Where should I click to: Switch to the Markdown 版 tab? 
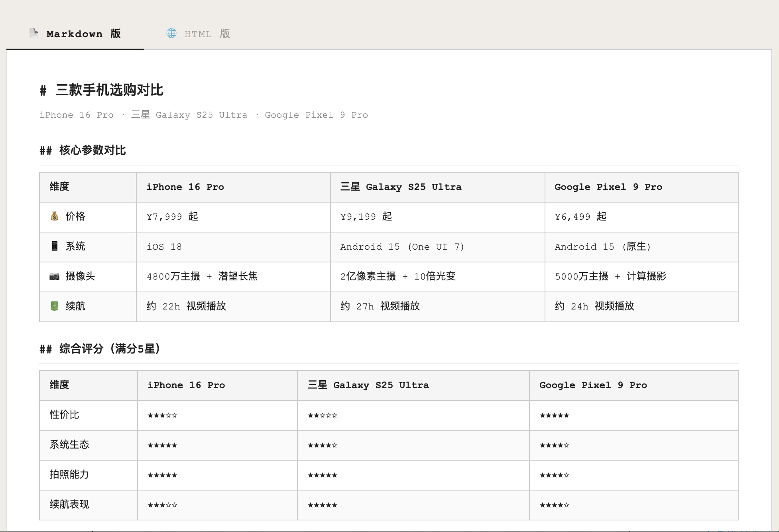click(x=75, y=34)
